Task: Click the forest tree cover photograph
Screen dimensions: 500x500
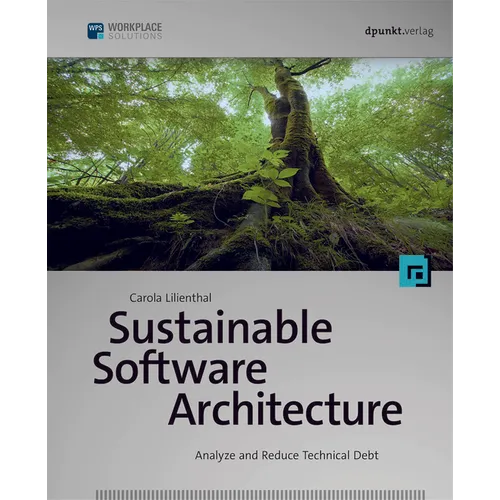Action: coord(250,164)
